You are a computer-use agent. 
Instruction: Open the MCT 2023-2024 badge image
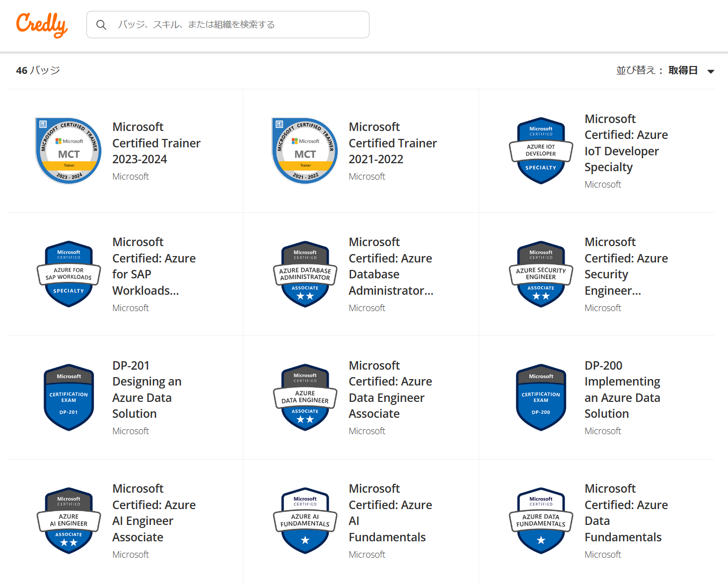69,151
